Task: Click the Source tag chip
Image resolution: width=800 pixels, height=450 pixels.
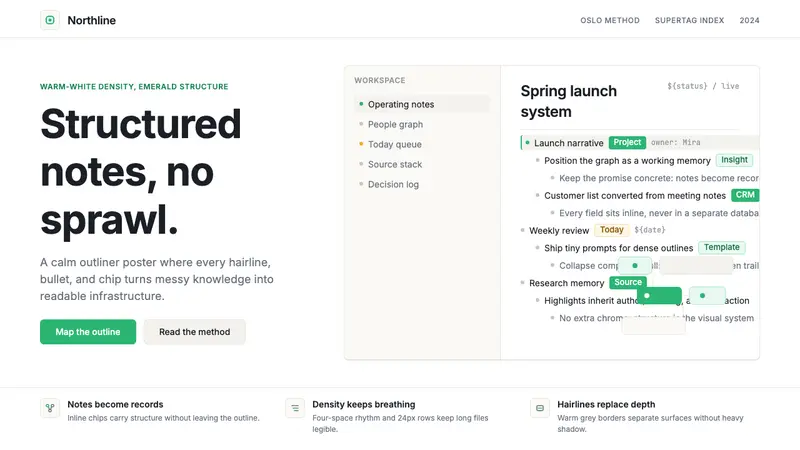Action: coord(628,282)
